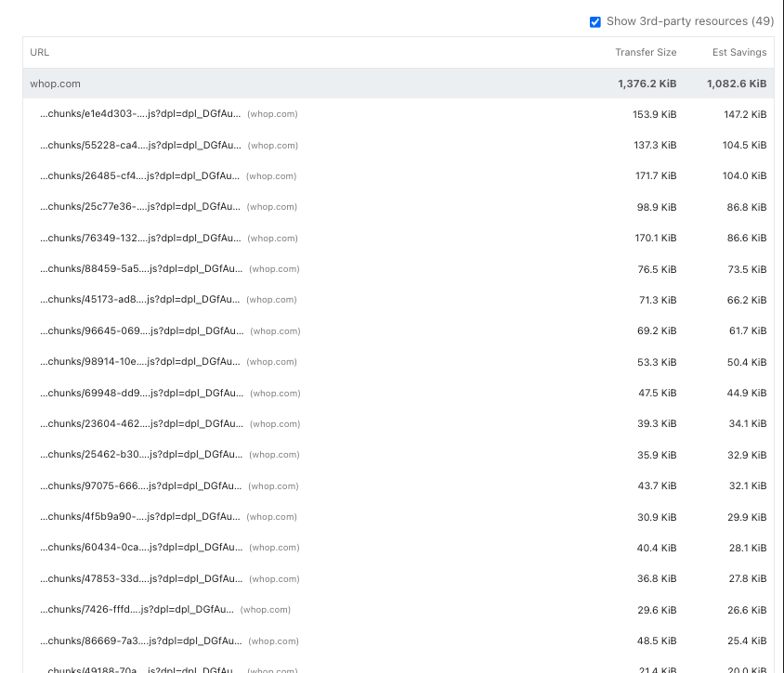The image size is (784, 673).
Task: Open the chunks/76349-132 script link
Action: pos(140,239)
